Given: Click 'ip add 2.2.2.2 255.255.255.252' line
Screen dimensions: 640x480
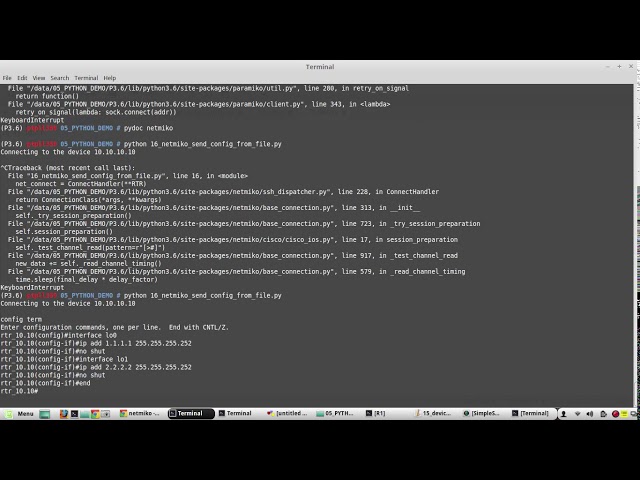Looking at the screenshot, I should point(96,367).
